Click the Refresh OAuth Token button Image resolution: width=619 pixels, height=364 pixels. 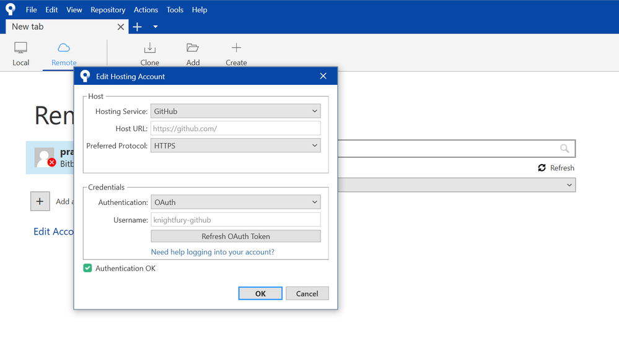tap(235, 236)
